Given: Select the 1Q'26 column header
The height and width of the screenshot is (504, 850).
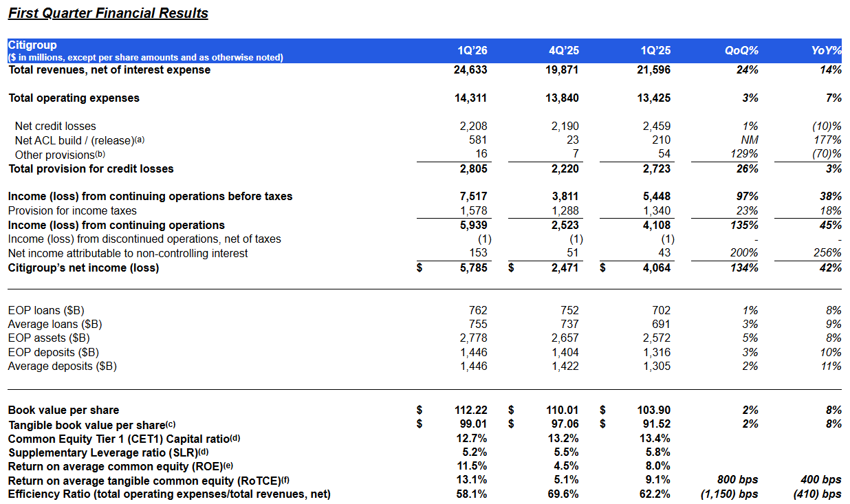Looking at the screenshot, I should (472, 51).
